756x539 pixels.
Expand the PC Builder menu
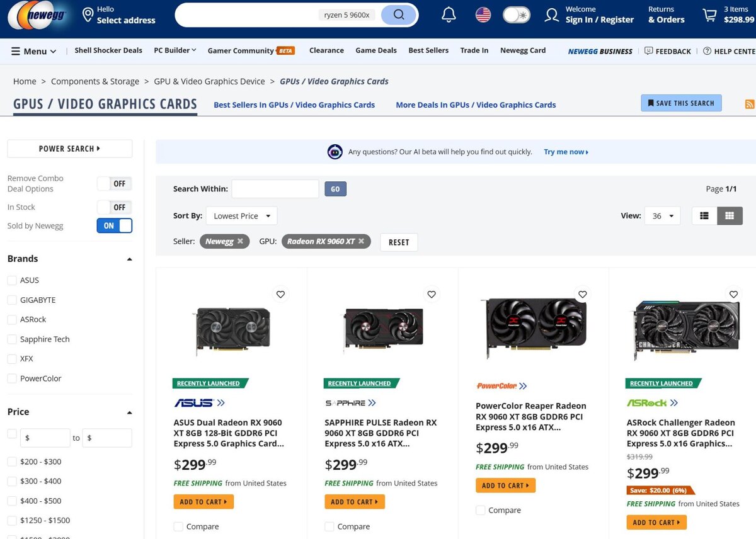pyautogui.click(x=175, y=50)
